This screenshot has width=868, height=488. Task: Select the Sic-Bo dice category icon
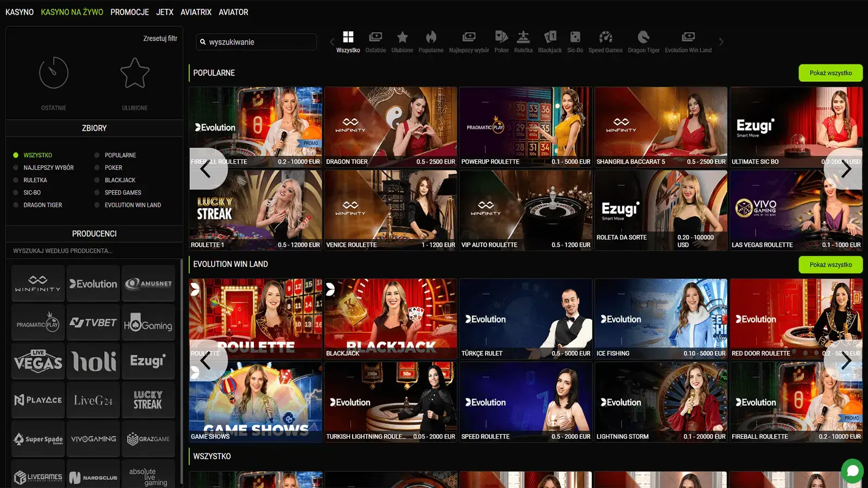(x=575, y=37)
